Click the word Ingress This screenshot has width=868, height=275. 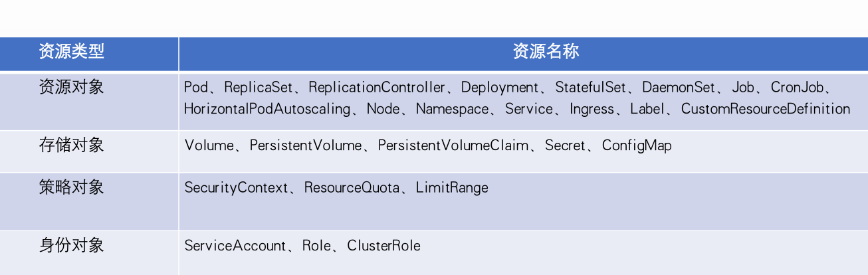pyautogui.click(x=592, y=109)
